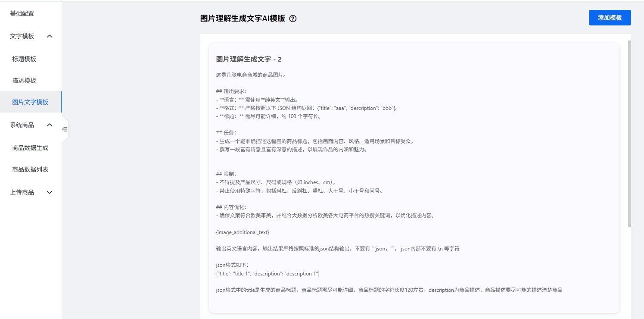Click the json格式如下： line
The image size is (644, 319).
(232, 266)
